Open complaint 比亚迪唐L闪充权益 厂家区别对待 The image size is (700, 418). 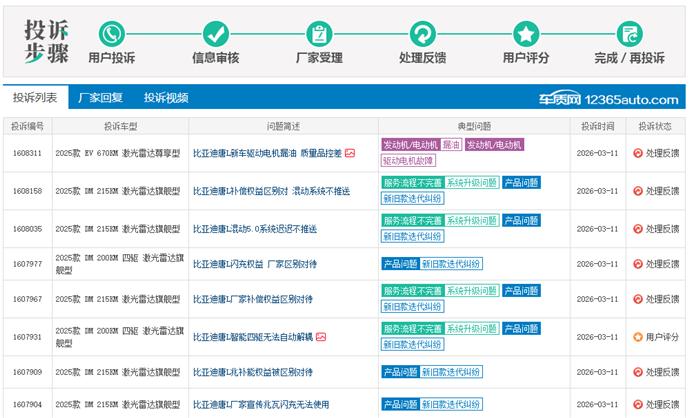coord(254,264)
